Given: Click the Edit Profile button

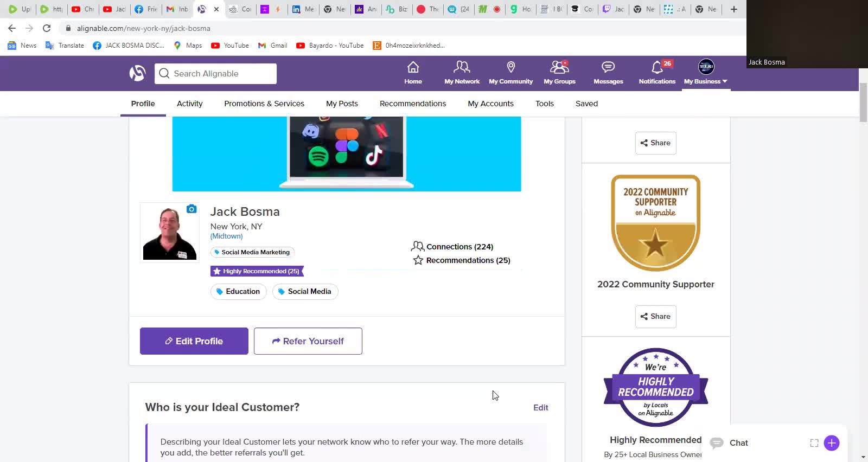Looking at the screenshot, I should point(194,341).
